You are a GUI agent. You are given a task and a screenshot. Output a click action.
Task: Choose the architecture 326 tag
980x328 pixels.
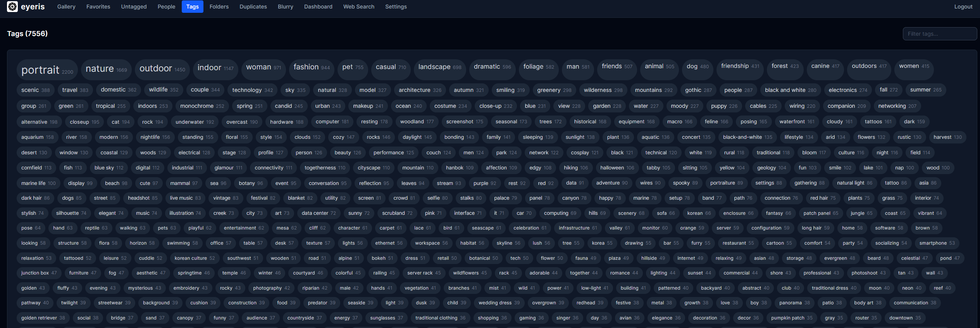point(420,90)
